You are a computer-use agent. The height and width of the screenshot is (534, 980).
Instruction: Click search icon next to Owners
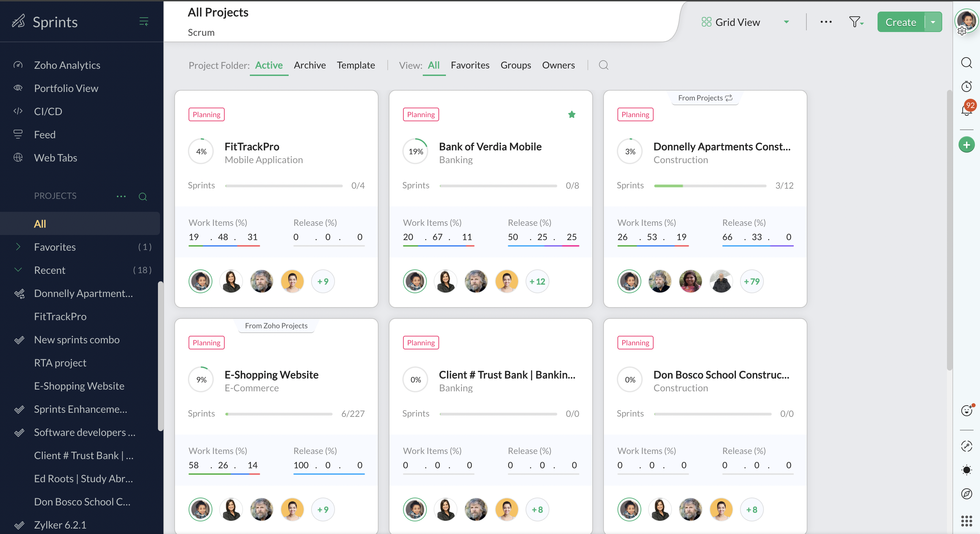(604, 65)
